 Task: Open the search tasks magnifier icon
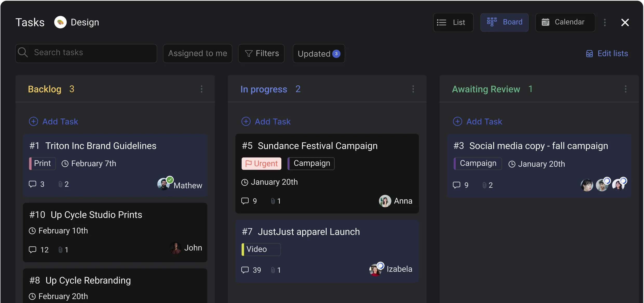[x=23, y=53]
